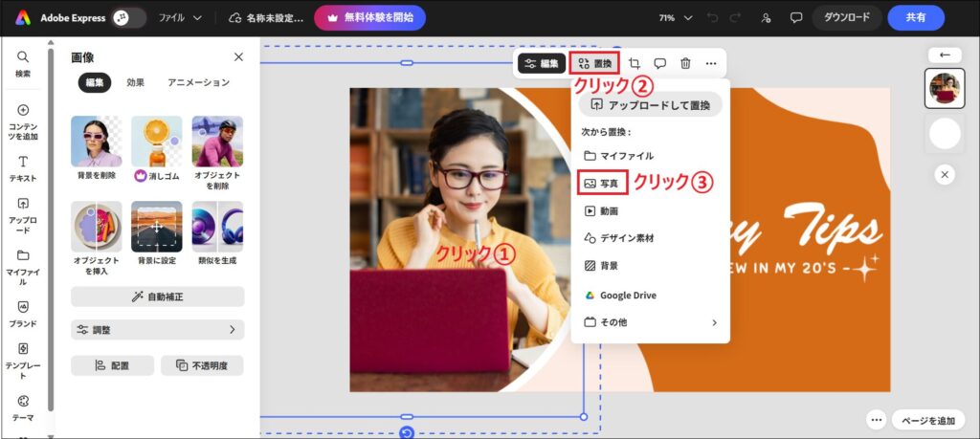980x439 pixels.
Task: Click the crop icon in floating toolbar
Action: (x=635, y=63)
